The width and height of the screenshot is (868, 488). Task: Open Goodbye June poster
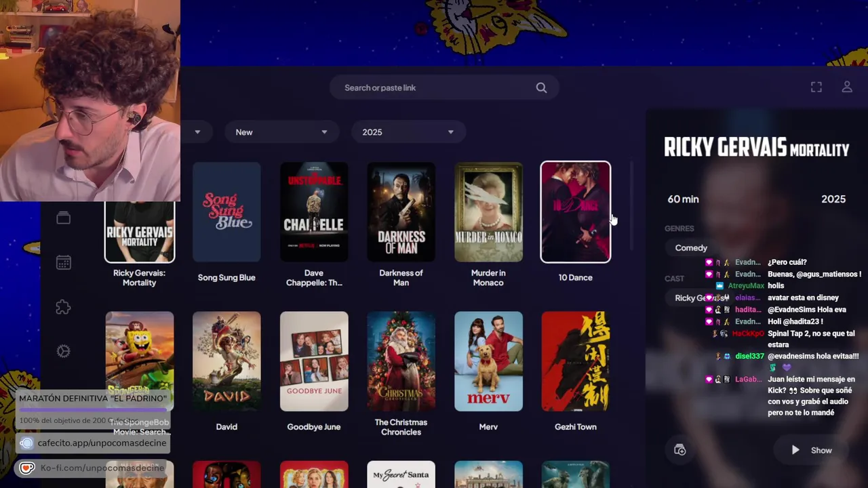(x=314, y=361)
